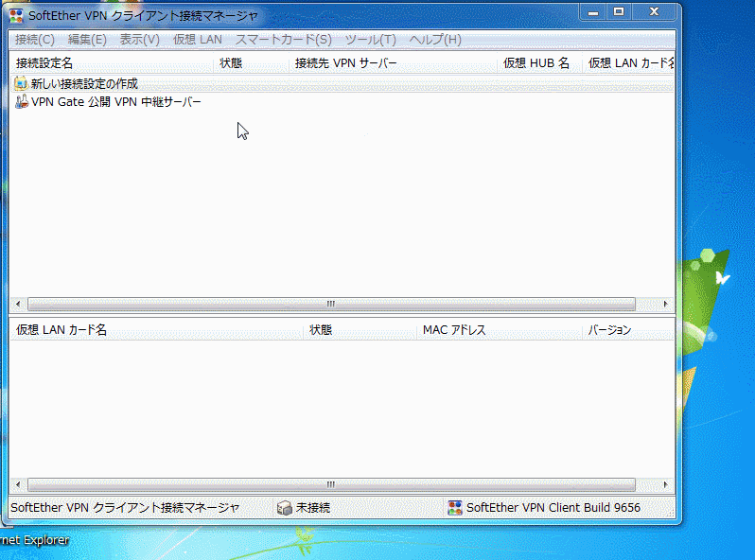The height and width of the screenshot is (560, 755).
Task: Click the SoftEther VPN Client Build status icon
Action: pos(455,508)
